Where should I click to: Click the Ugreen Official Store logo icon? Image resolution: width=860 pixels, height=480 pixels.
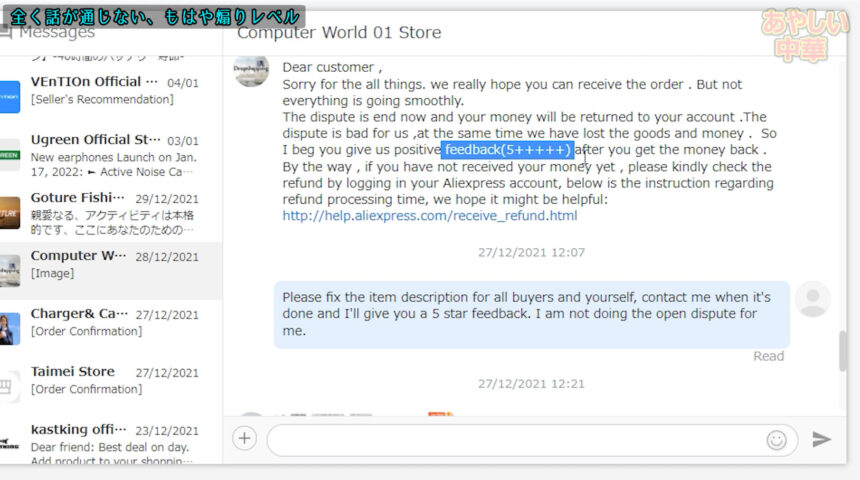pos(9,155)
